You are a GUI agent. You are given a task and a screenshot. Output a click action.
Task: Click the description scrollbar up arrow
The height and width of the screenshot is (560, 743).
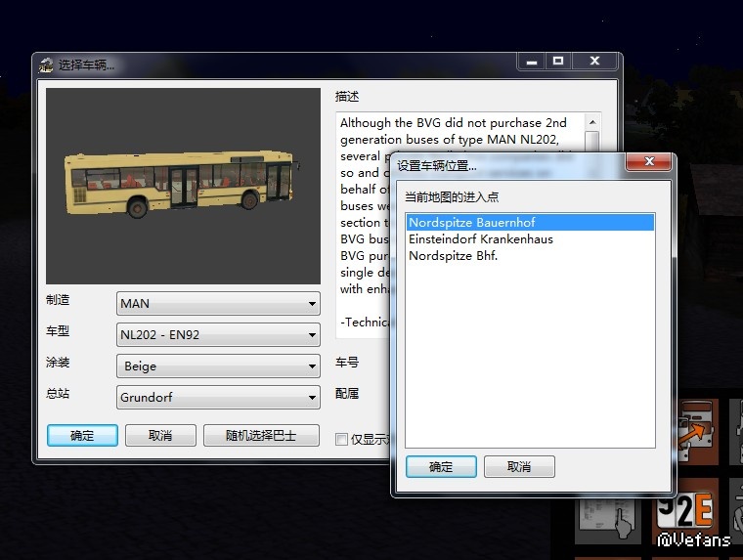pyautogui.click(x=591, y=122)
